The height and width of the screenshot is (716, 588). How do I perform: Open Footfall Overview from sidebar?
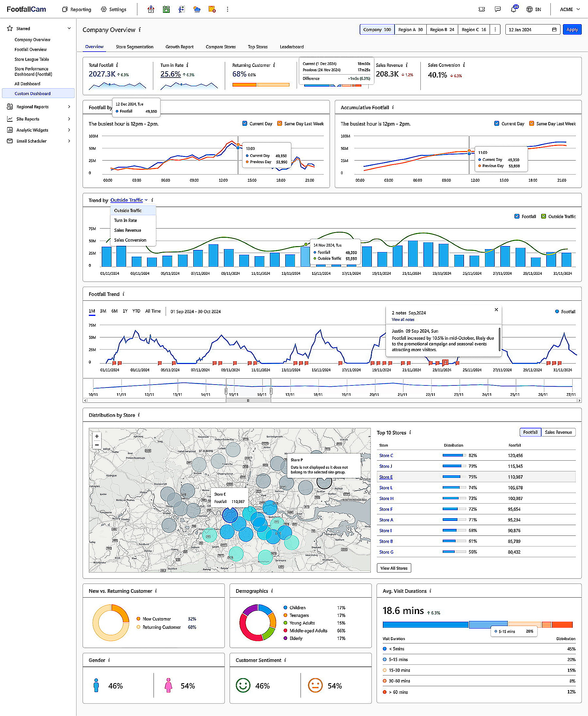[30, 50]
